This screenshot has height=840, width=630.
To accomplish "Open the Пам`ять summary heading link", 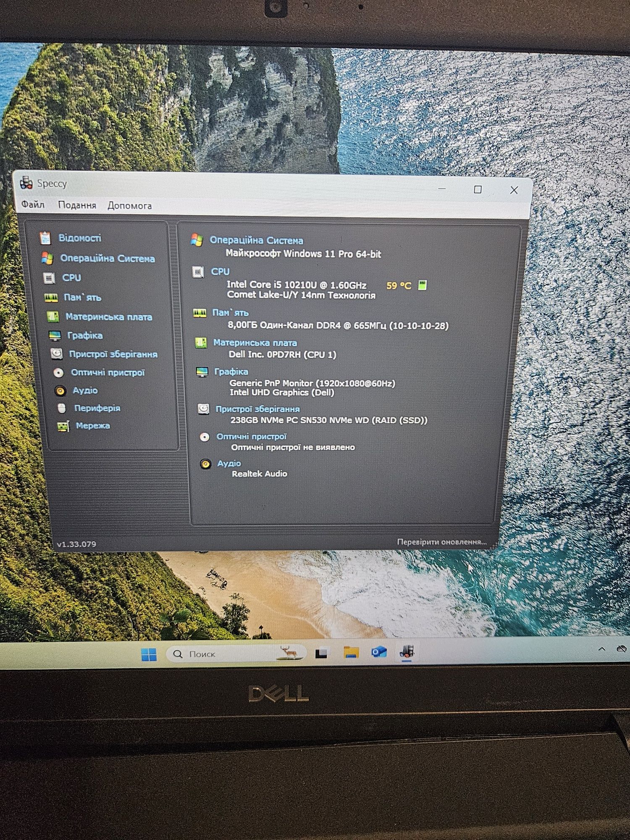I will click(x=230, y=312).
